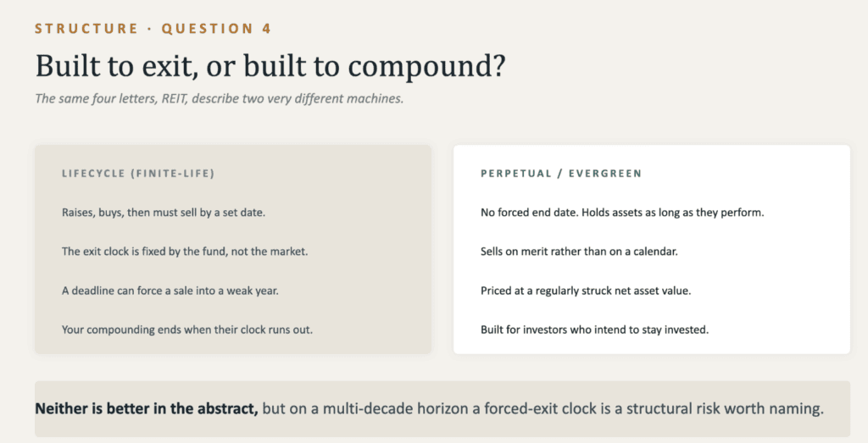Click 'Priced at a regularly struck net asset value'
This screenshot has height=443, width=868.
(x=586, y=291)
